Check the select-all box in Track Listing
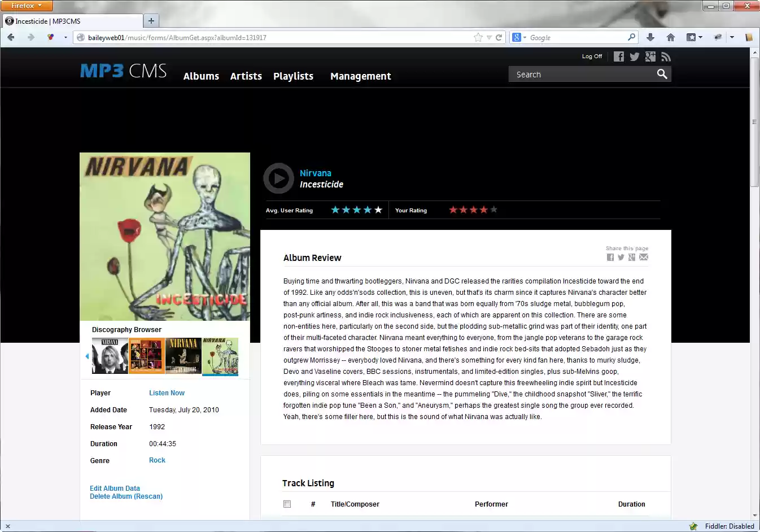This screenshot has width=760, height=532. pyautogui.click(x=287, y=504)
